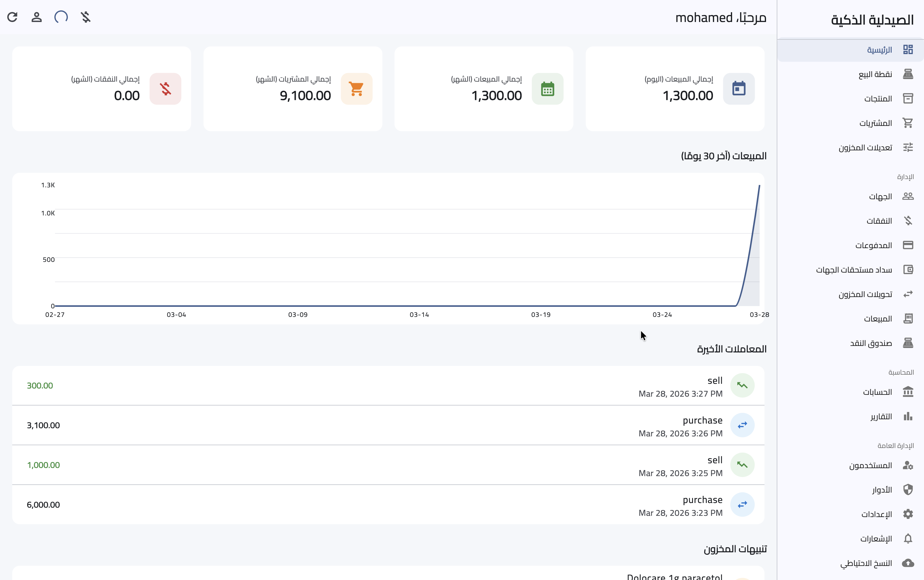Click the money-off icon in top bar
924x580 pixels.
86,17
